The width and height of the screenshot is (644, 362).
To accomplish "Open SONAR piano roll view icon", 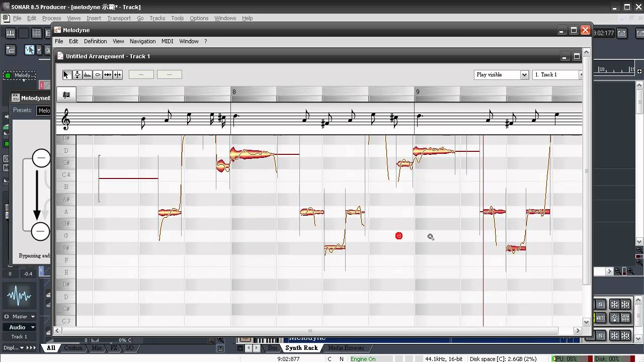I will point(10,33).
